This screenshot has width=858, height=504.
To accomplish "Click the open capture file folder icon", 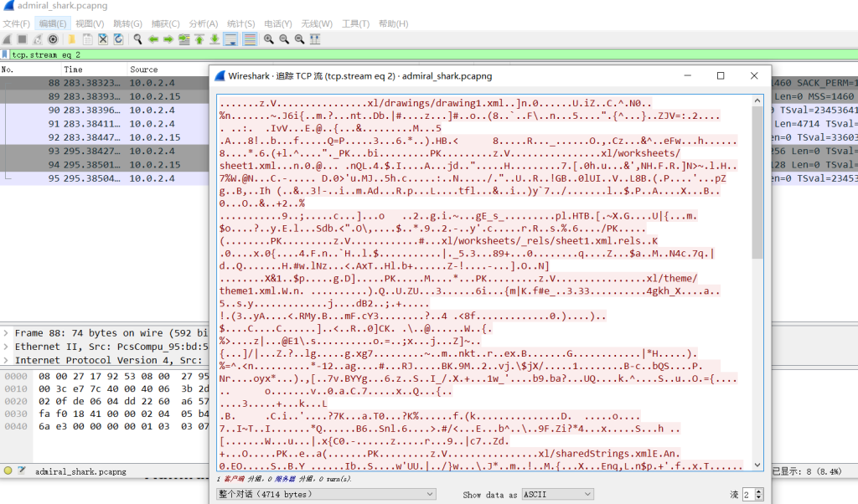I will coord(72,39).
